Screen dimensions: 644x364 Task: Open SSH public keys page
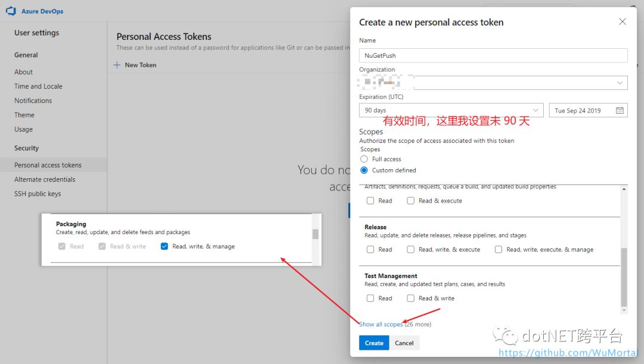click(x=38, y=194)
